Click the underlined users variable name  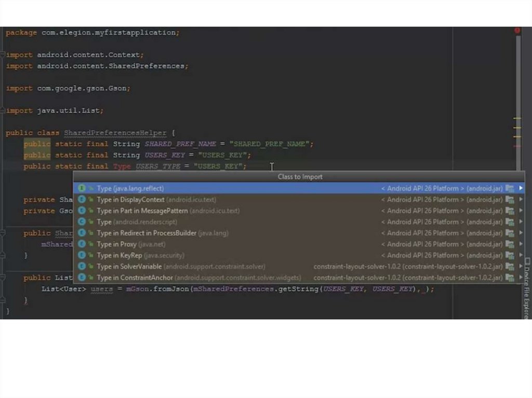coord(101,289)
